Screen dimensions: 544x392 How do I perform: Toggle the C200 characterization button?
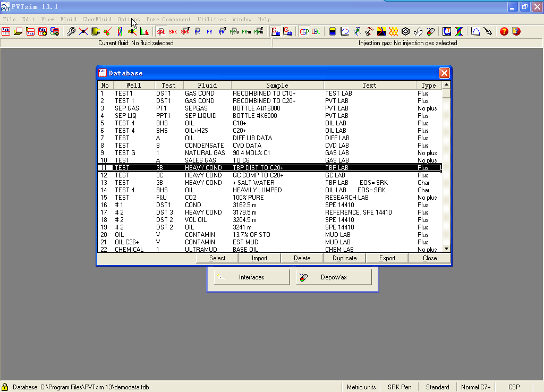point(287,31)
